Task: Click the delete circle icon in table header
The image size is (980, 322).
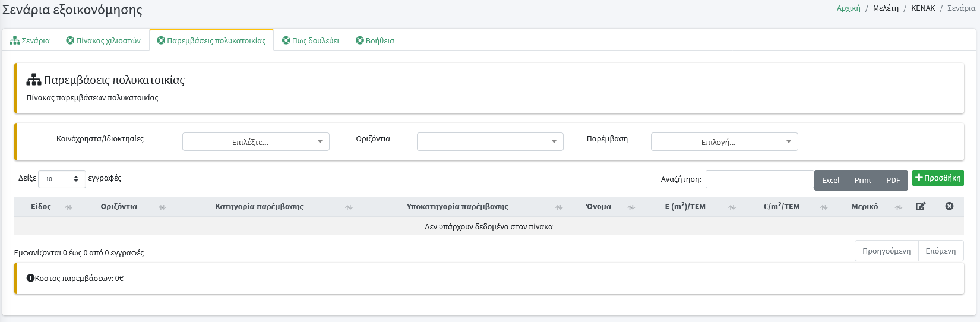Action: pyautogui.click(x=949, y=206)
